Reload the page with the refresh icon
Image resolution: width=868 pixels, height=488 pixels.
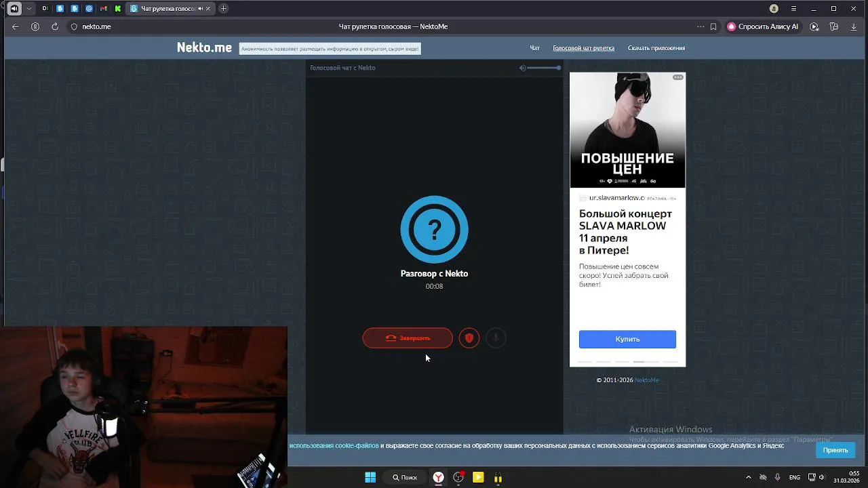pos(55,26)
